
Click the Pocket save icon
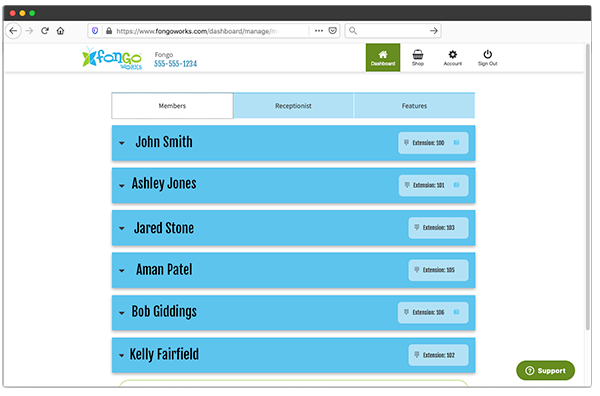[x=333, y=31]
